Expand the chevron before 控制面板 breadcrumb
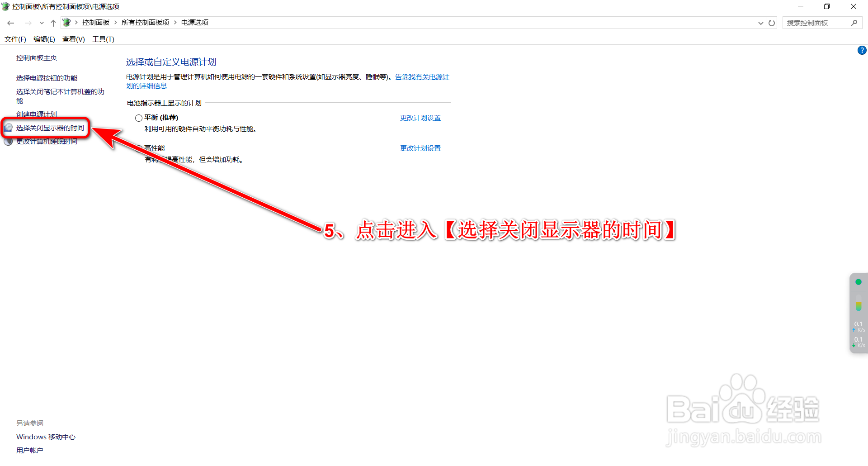The width and height of the screenshot is (868, 466). click(x=76, y=23)
